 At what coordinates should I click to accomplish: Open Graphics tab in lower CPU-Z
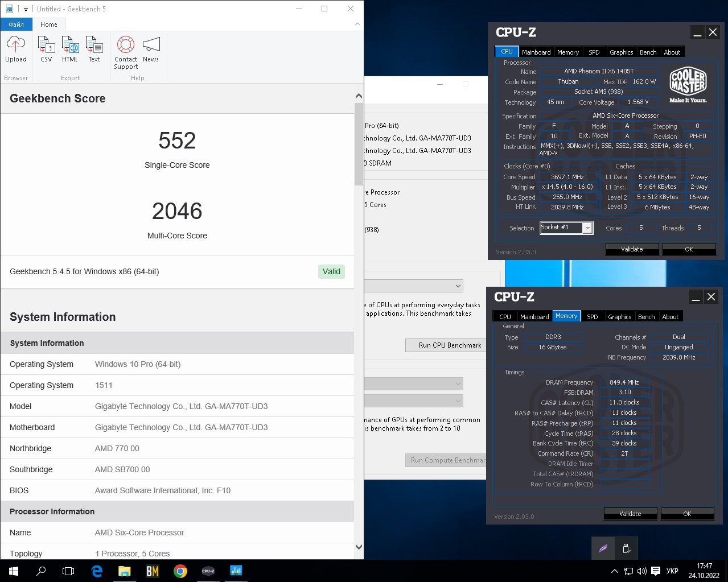click(619, 316)
